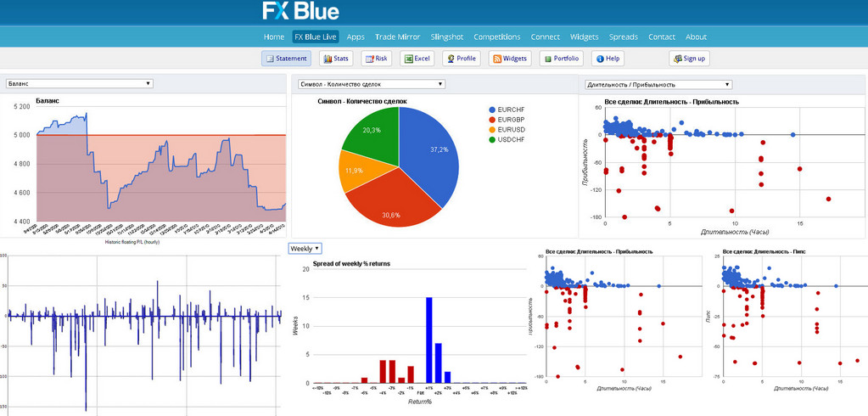The width and height of the screenshot is (868, 416).
Task: Go to the Home menu item
Action: coord(274,37)
